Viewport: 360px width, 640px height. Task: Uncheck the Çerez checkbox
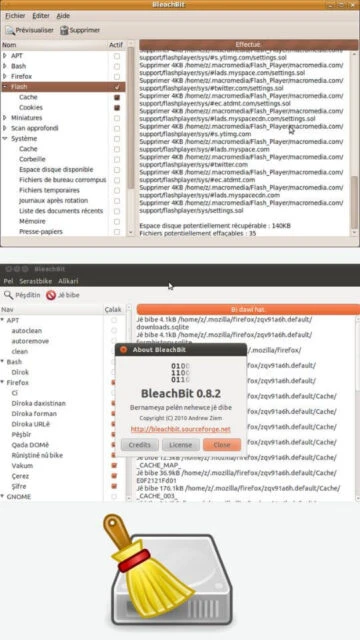pos(114,476)
